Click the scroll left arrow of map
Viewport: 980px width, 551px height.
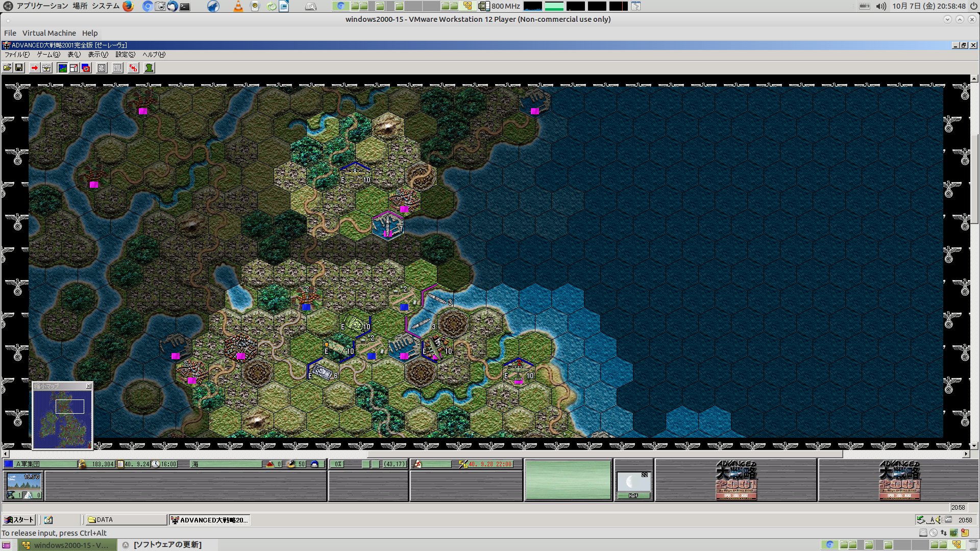click(6, 454)
